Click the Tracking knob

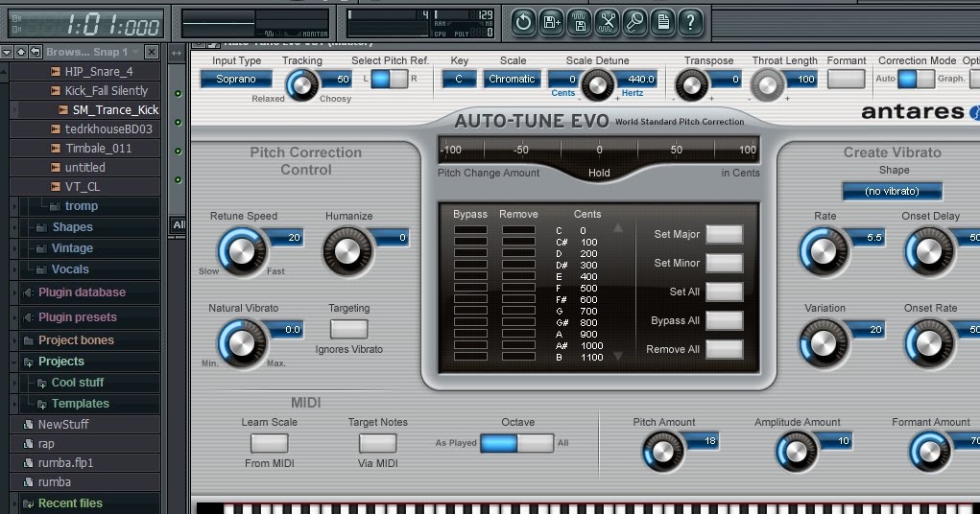click(301, 84)
